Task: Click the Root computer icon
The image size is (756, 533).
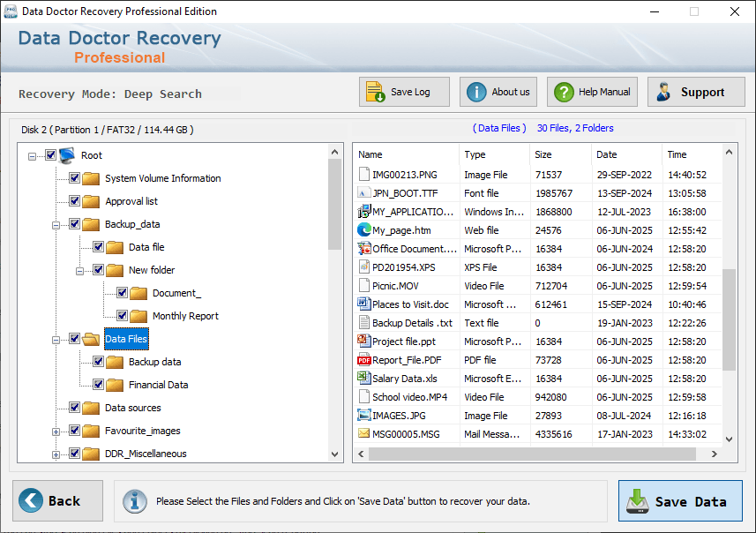Action: (x=67, y=155)
